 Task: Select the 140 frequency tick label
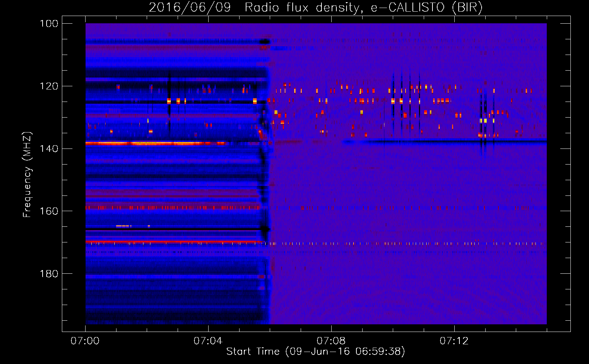(x=49, y=149)
